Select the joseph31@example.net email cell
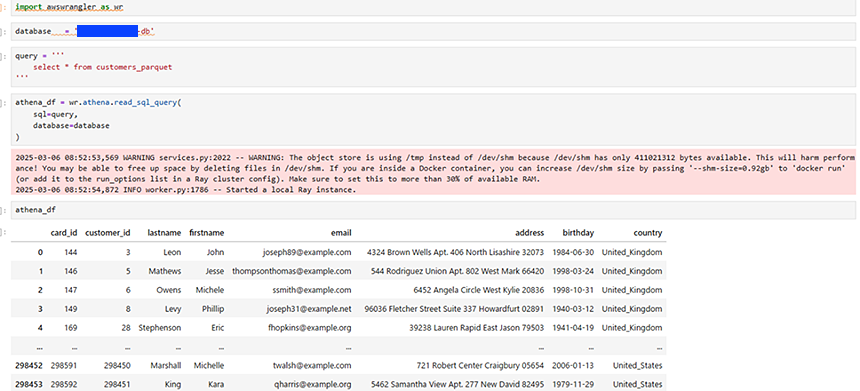 coord(309,309)
